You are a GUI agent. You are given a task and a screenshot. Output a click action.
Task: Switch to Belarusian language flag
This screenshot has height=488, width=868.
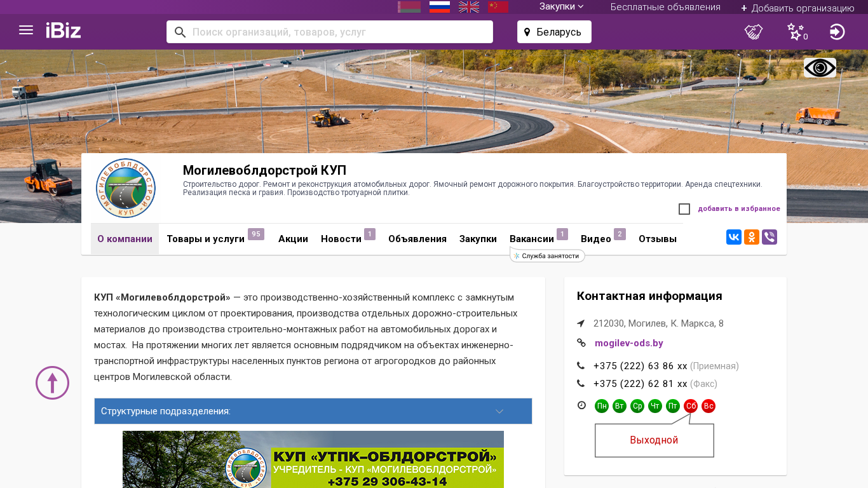pyautogui.click(x=409, y=7)
